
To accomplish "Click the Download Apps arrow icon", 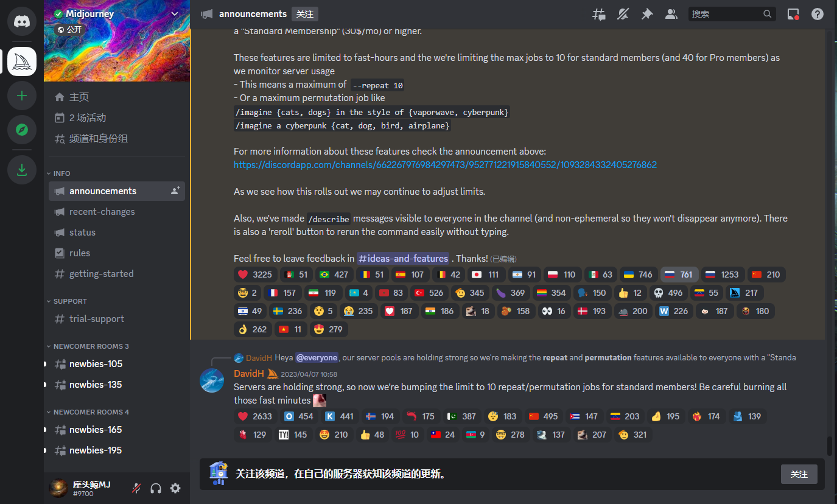I will tap(22, 170).
